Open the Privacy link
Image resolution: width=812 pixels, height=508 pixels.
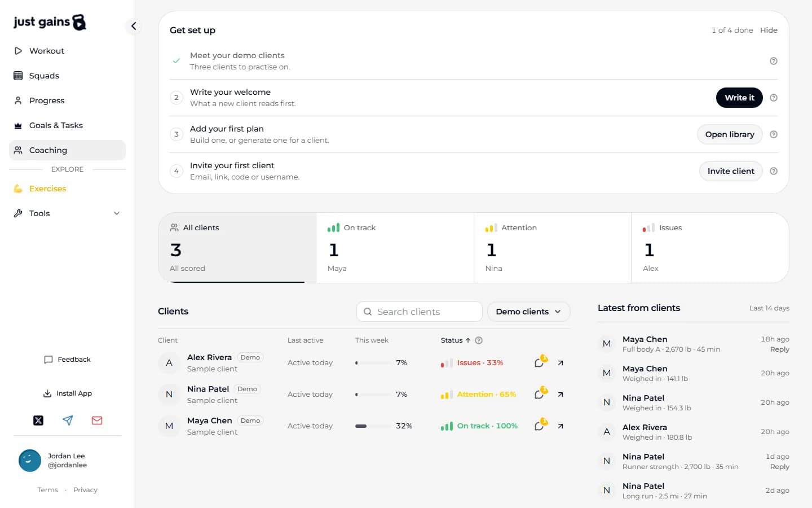click(x=85, y=490)
